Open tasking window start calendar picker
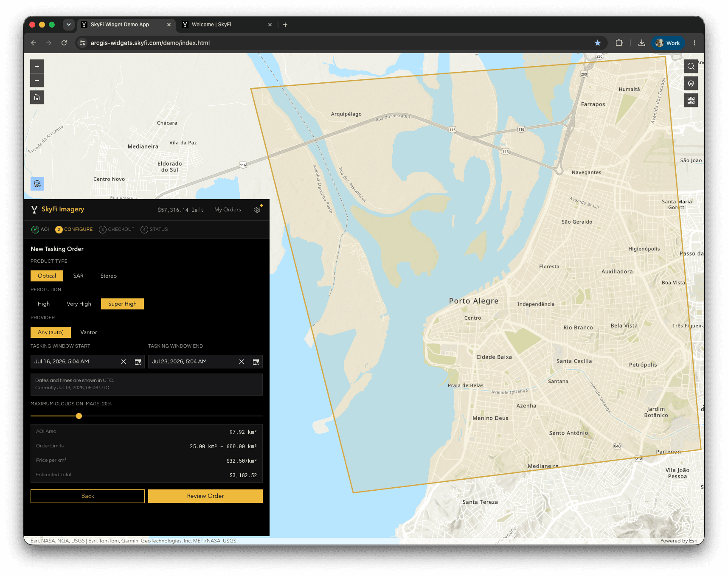The image size is (728, 576). pos(138,362)
